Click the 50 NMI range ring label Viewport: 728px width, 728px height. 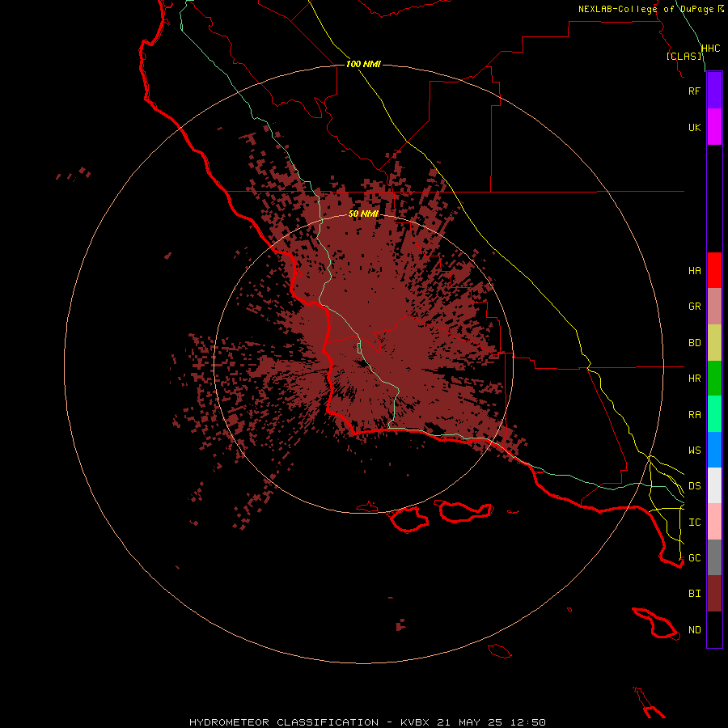(x=363, y=214)
